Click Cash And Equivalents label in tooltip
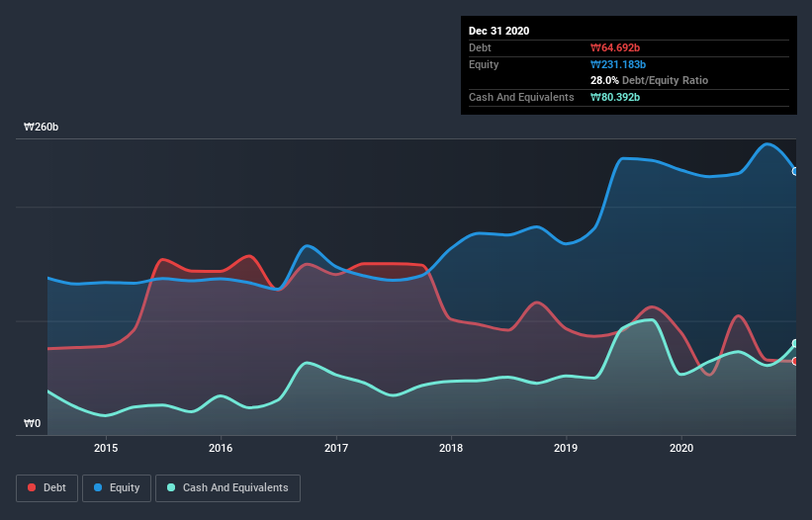Screen dimensions: 812x520 coord(521,97)
